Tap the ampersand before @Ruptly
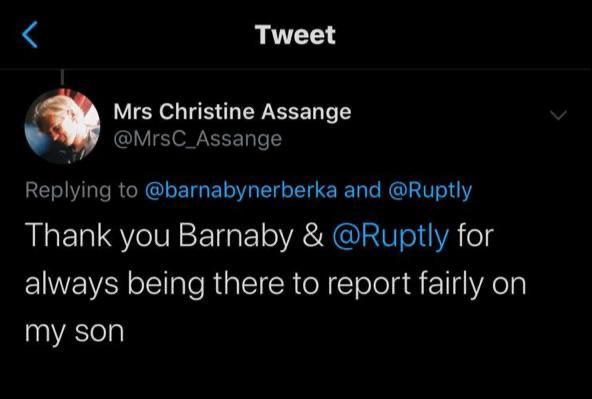This screenshot has height=399, width=592. [x=313, y=237]
